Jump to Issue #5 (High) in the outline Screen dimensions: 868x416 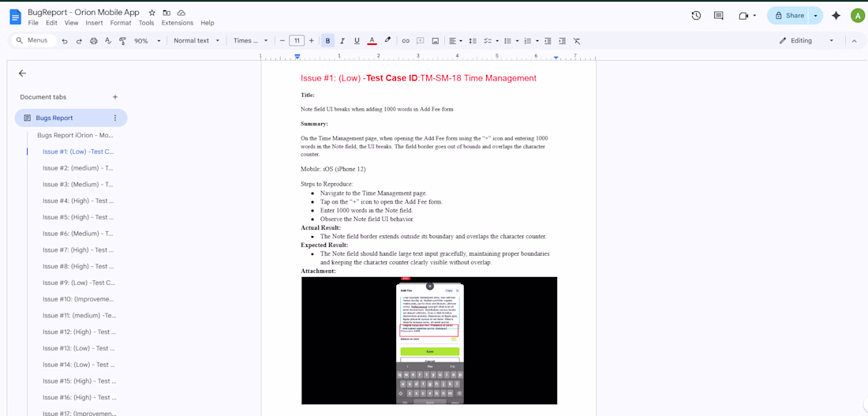click(78, 217)
